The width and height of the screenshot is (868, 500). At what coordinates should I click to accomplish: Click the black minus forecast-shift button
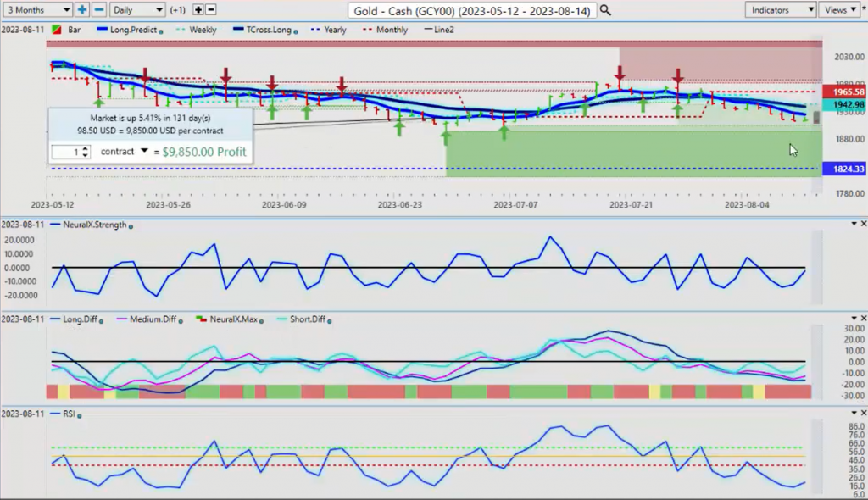(x=211, y=9)
